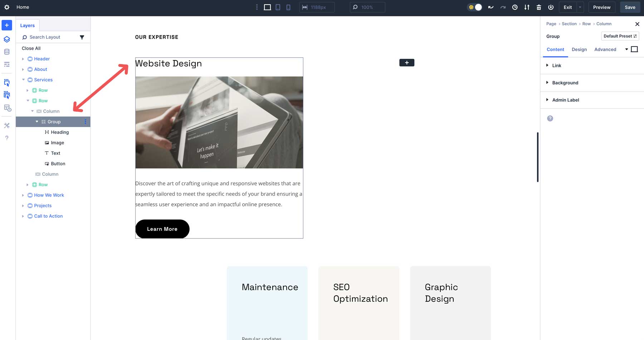Open the editing history clock icon

tap(514, 7)
